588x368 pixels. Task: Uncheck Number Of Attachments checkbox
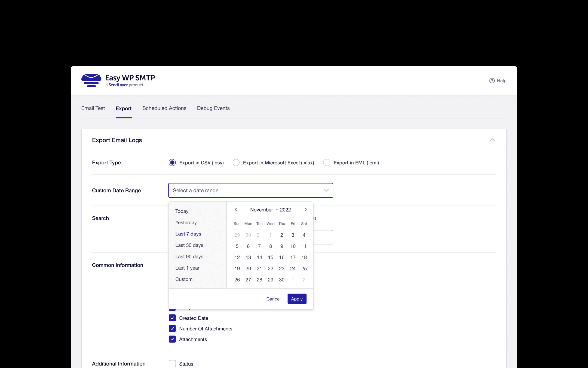tap(172, 329)
